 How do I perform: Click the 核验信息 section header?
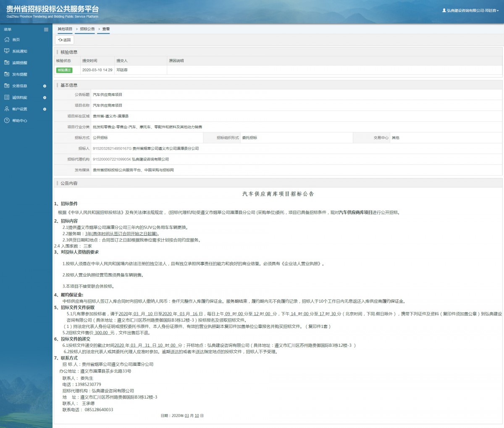(69, 52)
